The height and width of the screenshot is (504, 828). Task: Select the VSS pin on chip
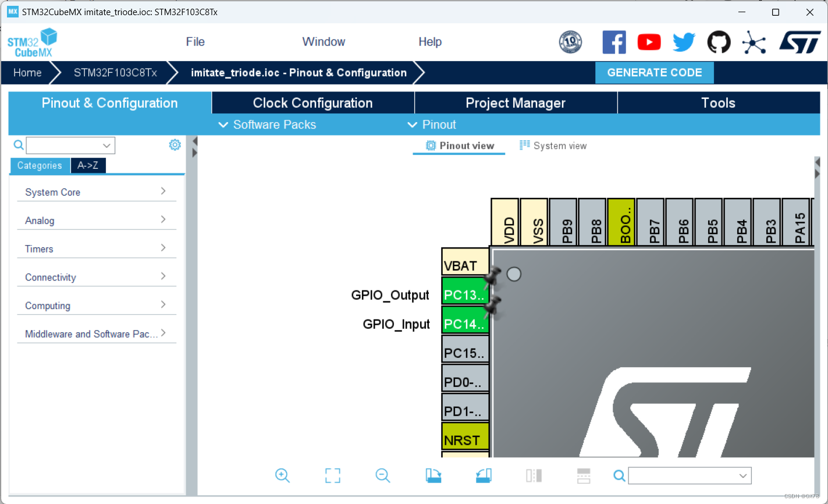(534, 222)
